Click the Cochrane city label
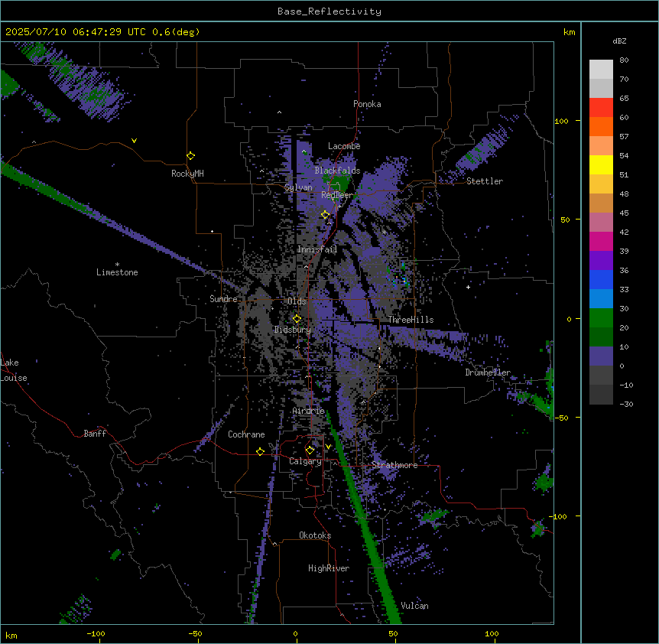 pyautogui.click(x=246, y=434)
